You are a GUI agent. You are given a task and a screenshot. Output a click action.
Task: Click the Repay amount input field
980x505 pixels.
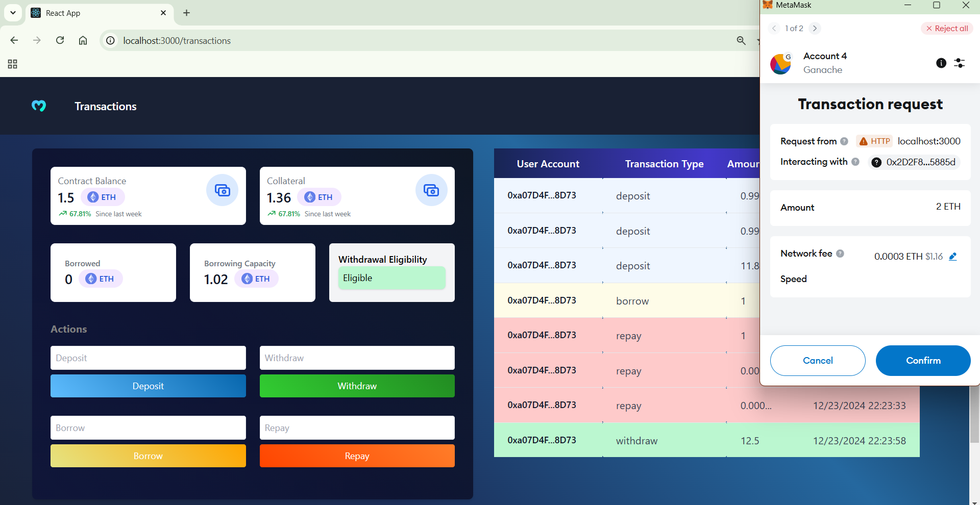(357, 428)
